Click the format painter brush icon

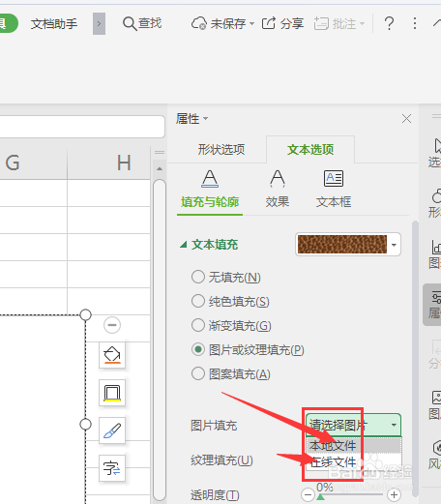point(112,430)
